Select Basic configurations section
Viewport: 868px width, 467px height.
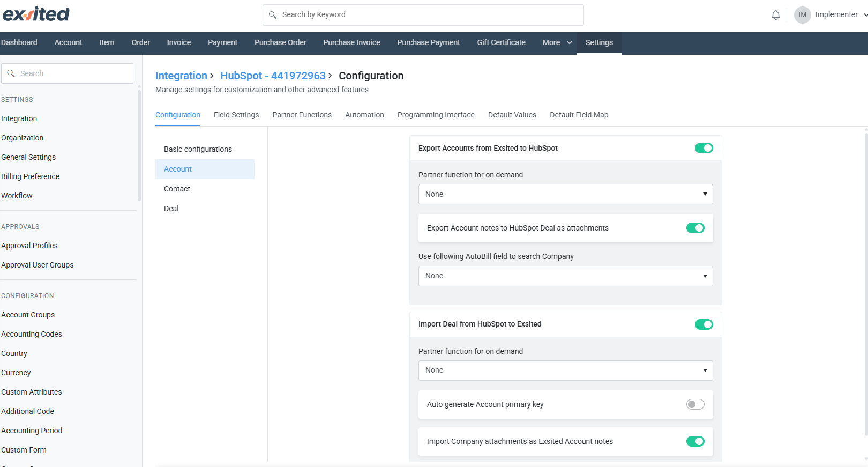205,149
